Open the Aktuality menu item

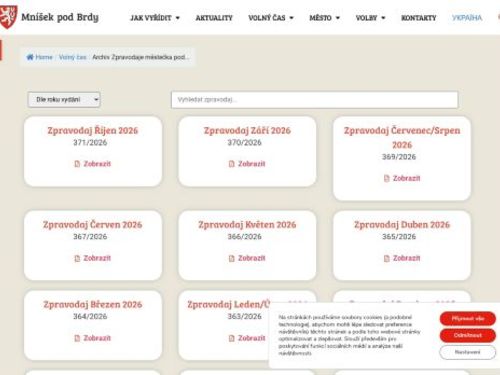pyautogui.click(x=214, y=18)
